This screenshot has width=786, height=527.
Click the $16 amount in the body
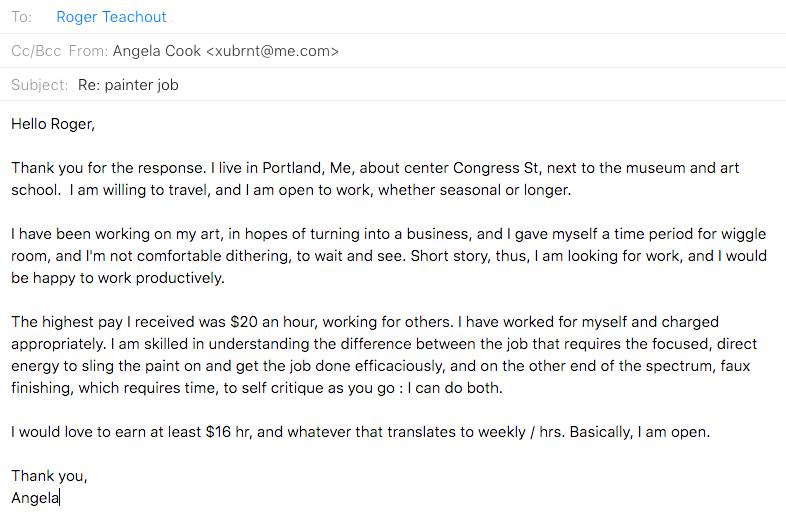pyautogui.click(x=218, y=432)
